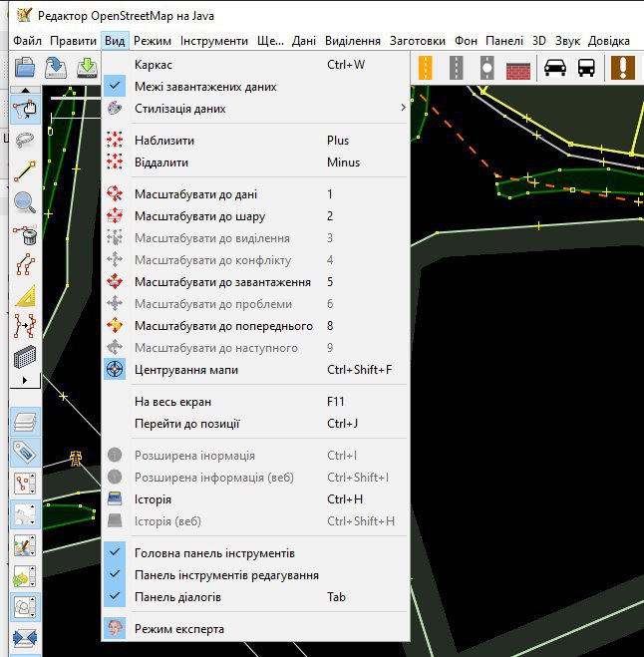Open the Ще... menu

click(x=270, y=41)
